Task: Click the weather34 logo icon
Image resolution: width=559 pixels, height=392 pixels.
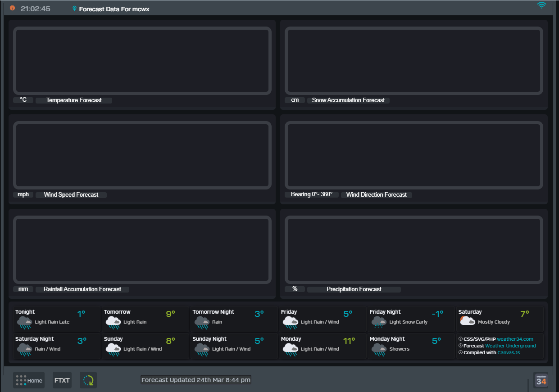Action: point(541,380)
